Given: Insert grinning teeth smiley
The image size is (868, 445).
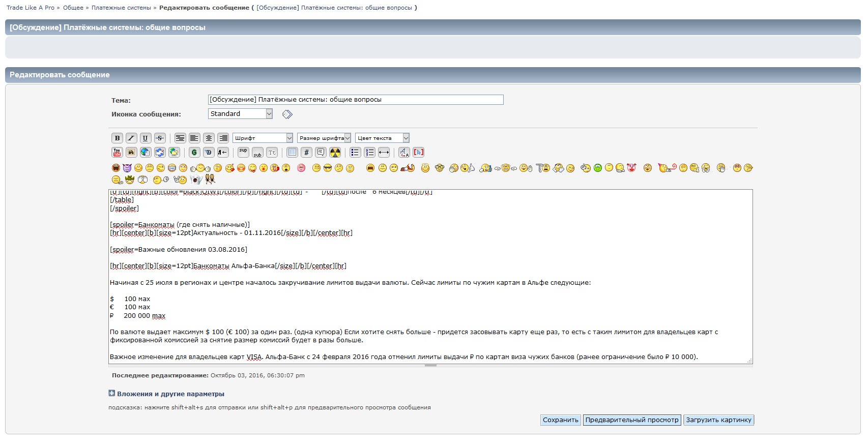Looking at the screenshot, I should [172, 168].
